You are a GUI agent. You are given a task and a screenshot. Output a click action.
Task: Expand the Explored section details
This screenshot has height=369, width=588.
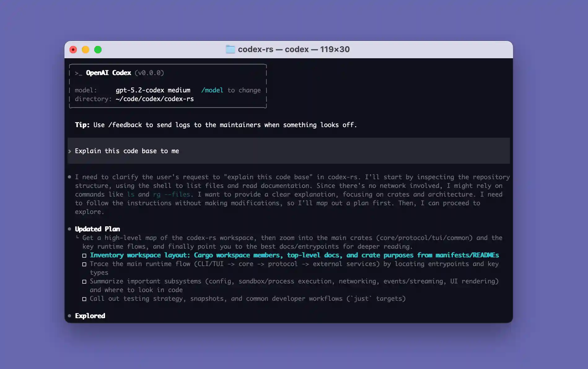coord(90,315)
